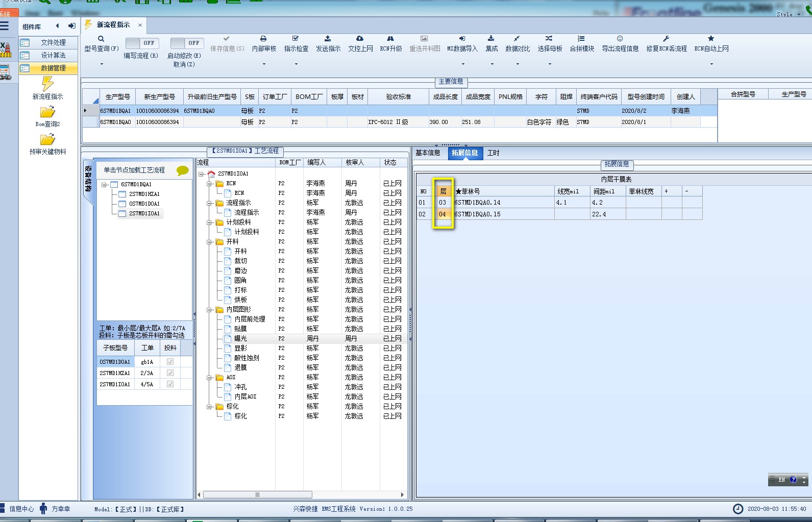The width and height of the screenshot is (812, 522).
Task: Open the 内部审核 dropdown arrow
Action: pyautogui.click(x=264, y=64)
